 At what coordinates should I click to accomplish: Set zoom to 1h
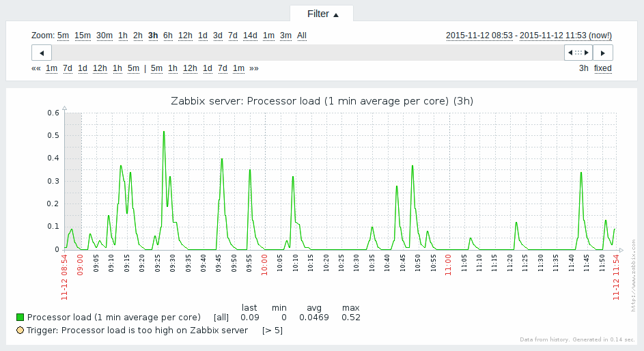tap(123, 36)
